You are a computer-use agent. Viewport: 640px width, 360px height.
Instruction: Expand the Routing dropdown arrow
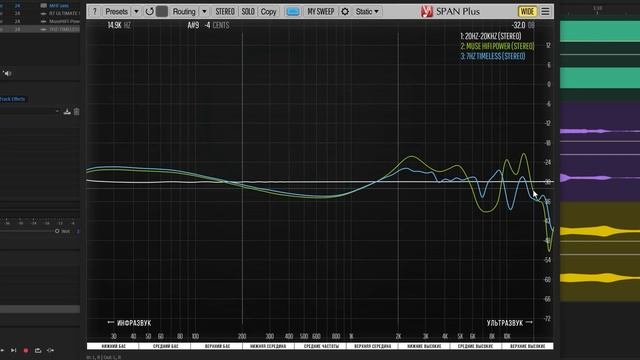pos(204,11)
